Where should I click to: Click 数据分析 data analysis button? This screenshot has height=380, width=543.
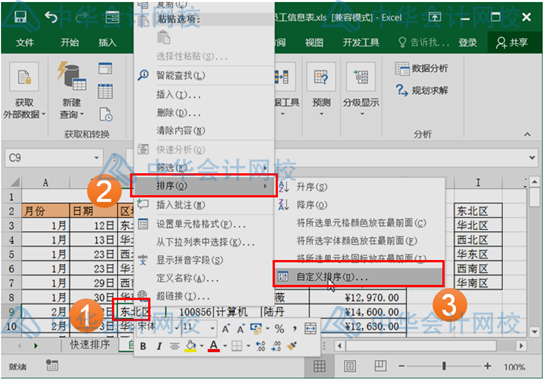pyautogui.click(x=421, y=69)
